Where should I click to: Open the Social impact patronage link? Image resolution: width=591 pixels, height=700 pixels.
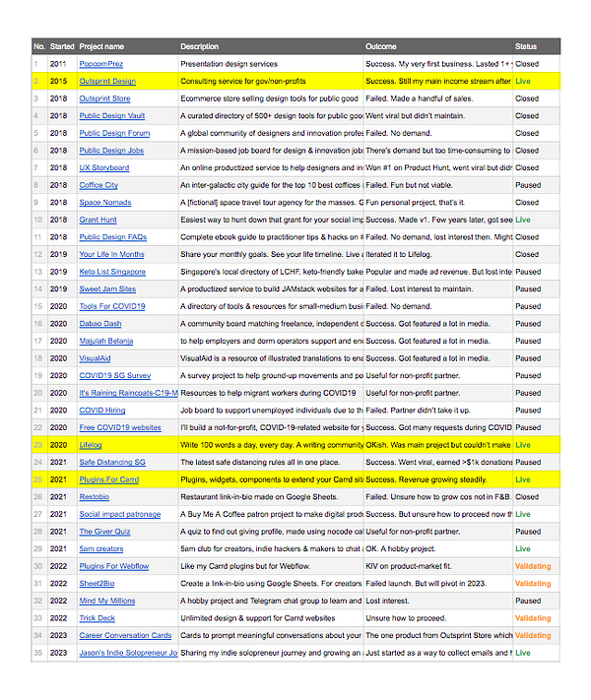[x=120, y=514]
